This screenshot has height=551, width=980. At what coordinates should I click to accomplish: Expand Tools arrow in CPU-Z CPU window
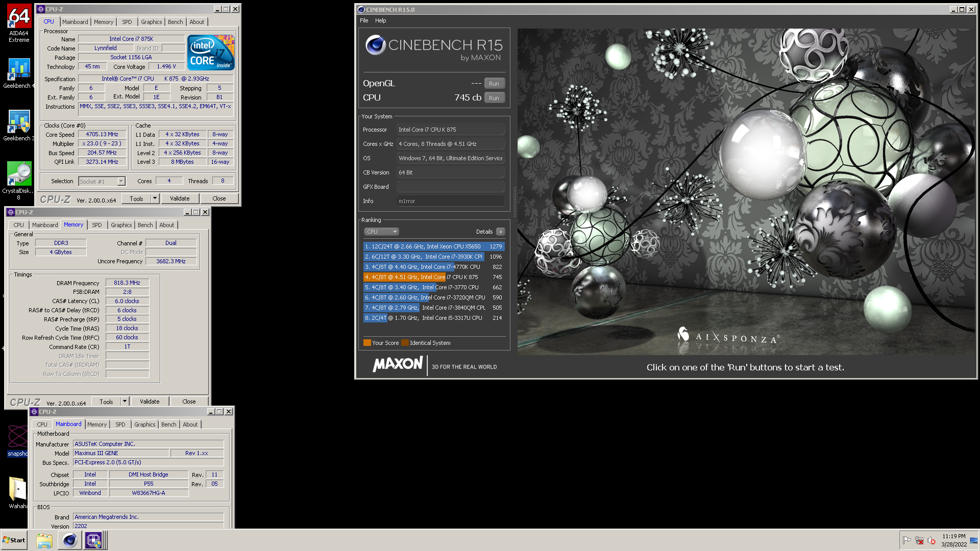pyautogui.click(x=155, y=198)
